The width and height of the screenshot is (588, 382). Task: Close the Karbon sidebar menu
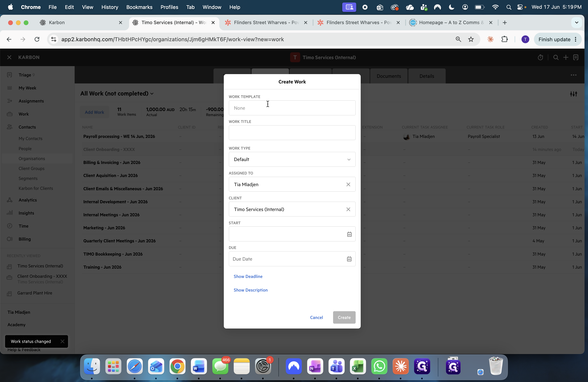[x=9, y=57]
